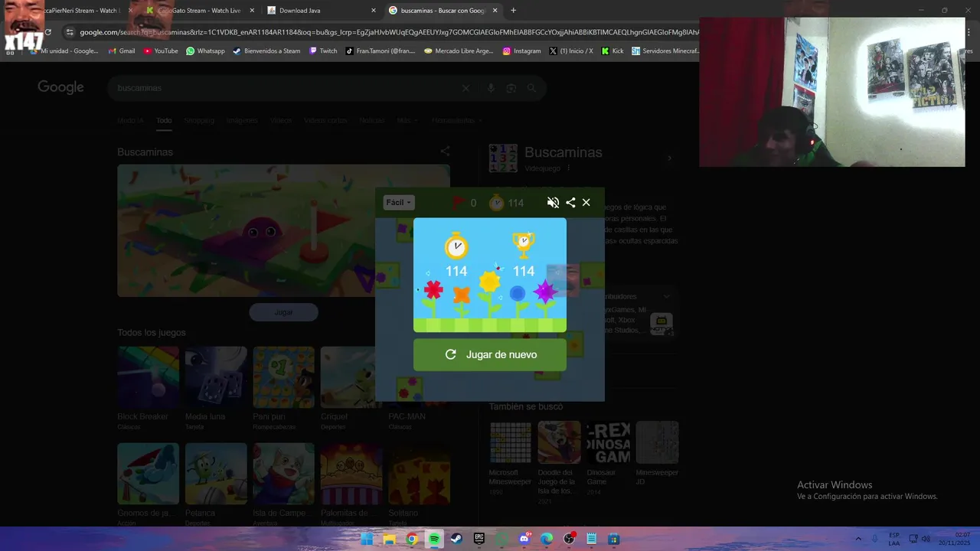Open Steam from the taskbar
Viewport: 980px width, 551px height.
(456, 539)
